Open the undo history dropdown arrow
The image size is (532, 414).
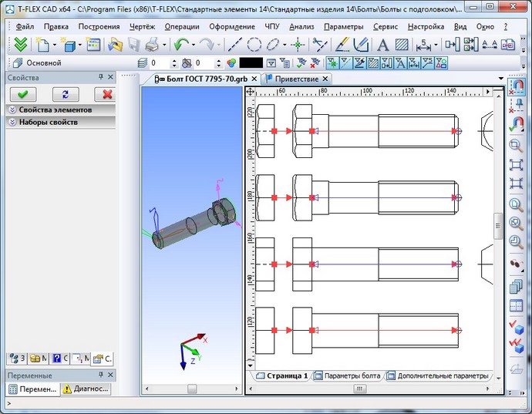pyautogui.click(x=194, y=45)
